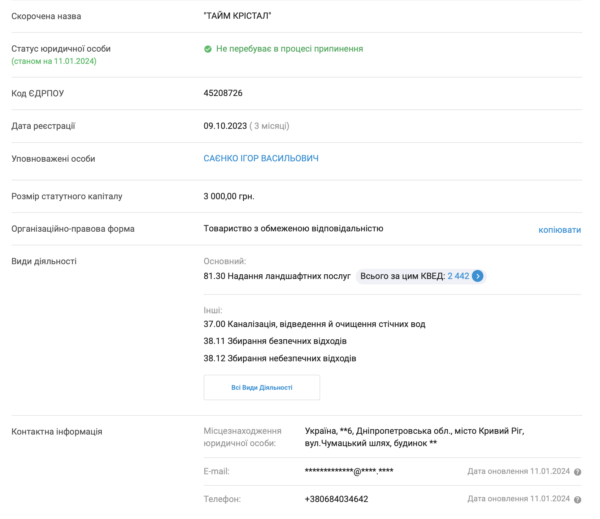Click the registration date 09.10.2023
The image size is (600, 519).
[x=224, y=125]
